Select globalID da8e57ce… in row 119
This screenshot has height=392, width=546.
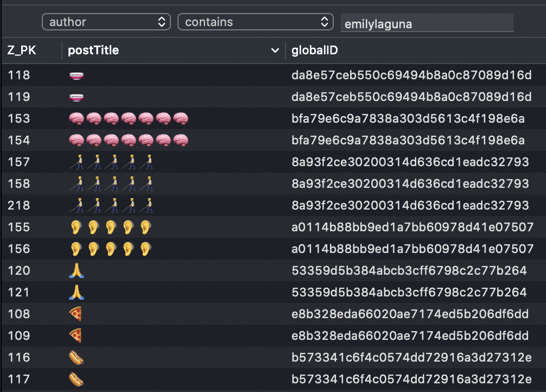pyautogui.click(x=411, y=97)
